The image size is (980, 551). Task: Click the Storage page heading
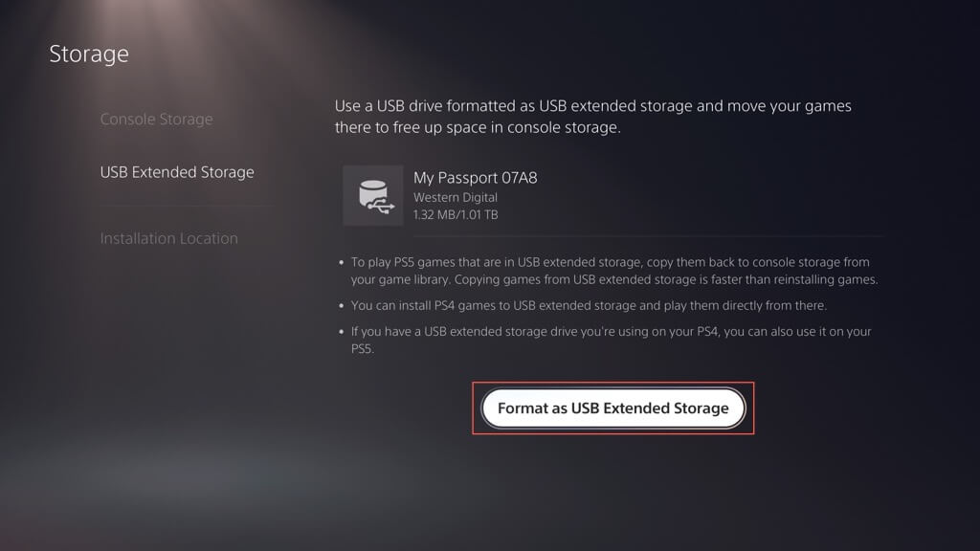click(89, 54)
